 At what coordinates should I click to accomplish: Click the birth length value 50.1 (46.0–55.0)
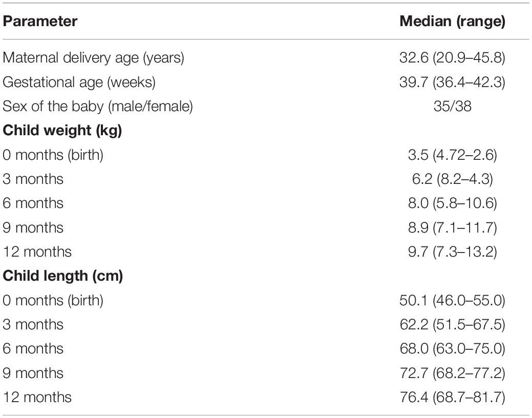[x=452, y=300]
